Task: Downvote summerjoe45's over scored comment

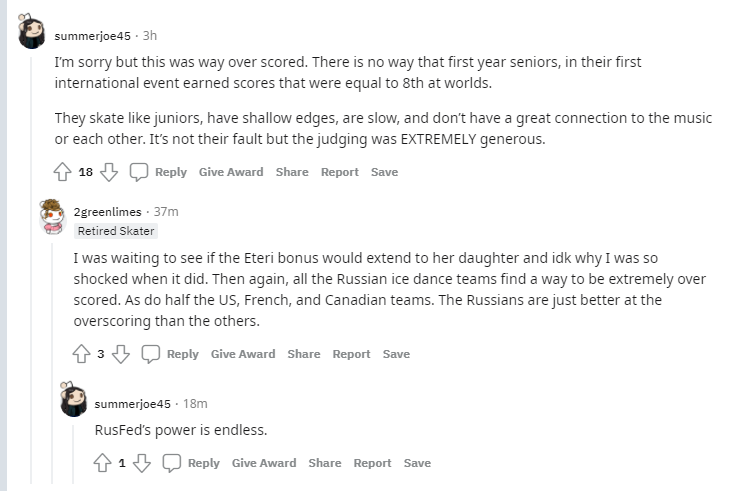Action: 109,172
